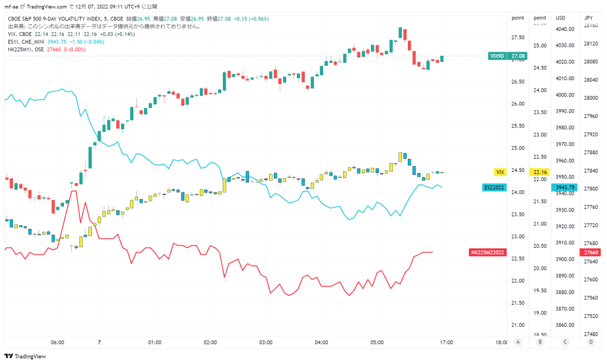Click the blue ESZ2022 price label

click(494, 188)
